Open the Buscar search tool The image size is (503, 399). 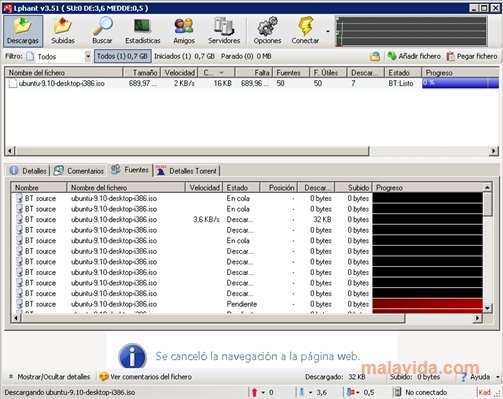click(x=102, y=31)
